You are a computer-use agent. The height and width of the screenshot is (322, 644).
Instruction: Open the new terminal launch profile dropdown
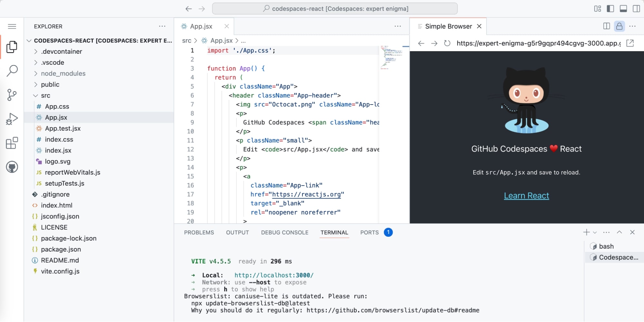(x=595, y=233)
